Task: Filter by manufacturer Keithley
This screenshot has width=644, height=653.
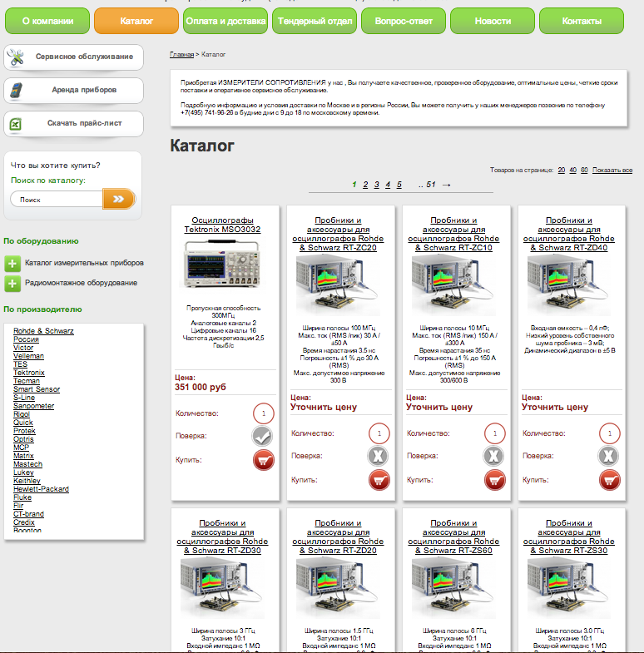Action: click(27, 481)
